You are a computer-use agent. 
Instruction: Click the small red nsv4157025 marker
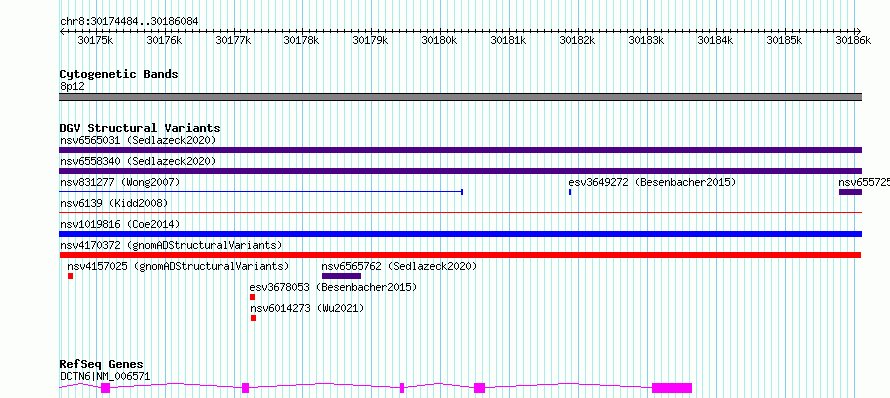[70, 276]
